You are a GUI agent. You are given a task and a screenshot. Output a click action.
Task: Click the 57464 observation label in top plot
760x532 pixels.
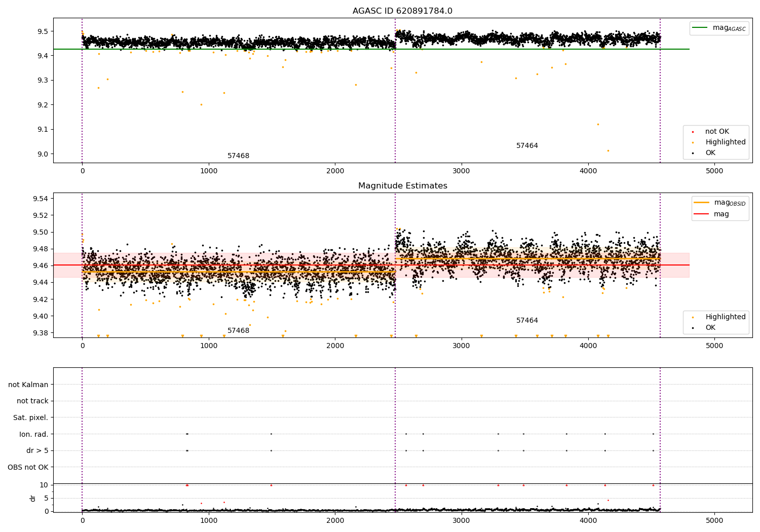coord(527,146)
